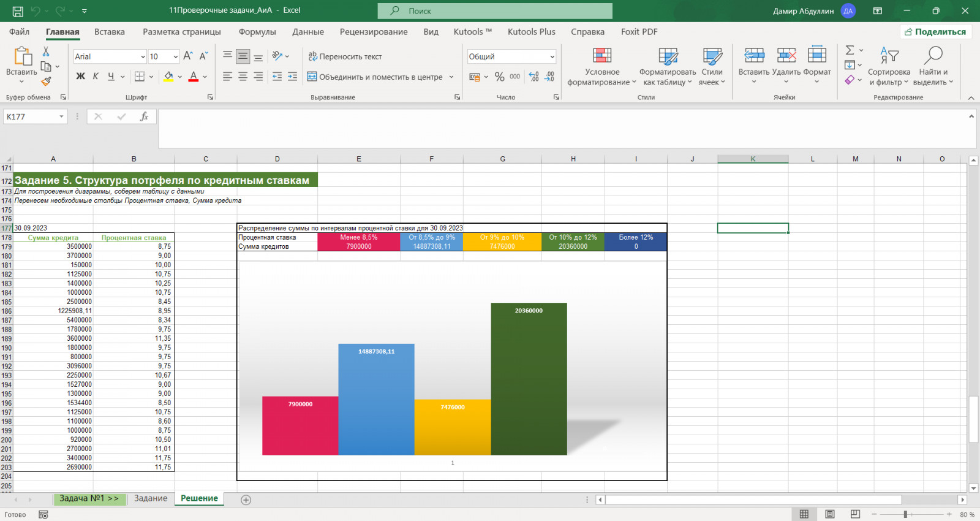The height and width of the screenshot is (521, 980).
Task: Expand the borders dropdown arrow
Action: point(151,77)
